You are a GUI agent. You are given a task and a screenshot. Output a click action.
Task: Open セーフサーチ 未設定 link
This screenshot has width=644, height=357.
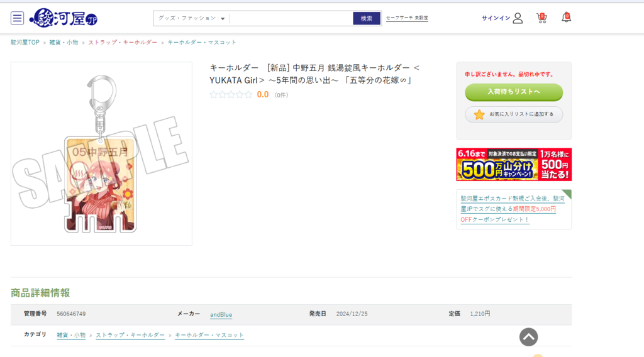[407, 18]
